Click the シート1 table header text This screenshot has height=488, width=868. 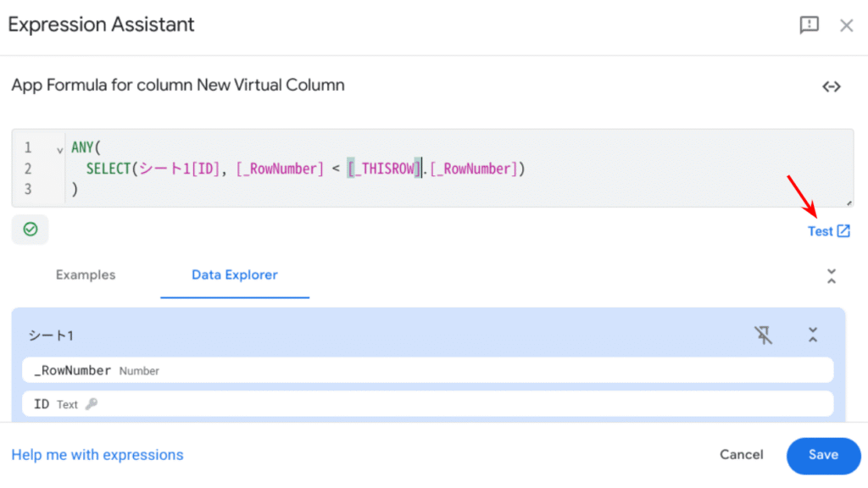pyautogui.click(x=51, y=335)
